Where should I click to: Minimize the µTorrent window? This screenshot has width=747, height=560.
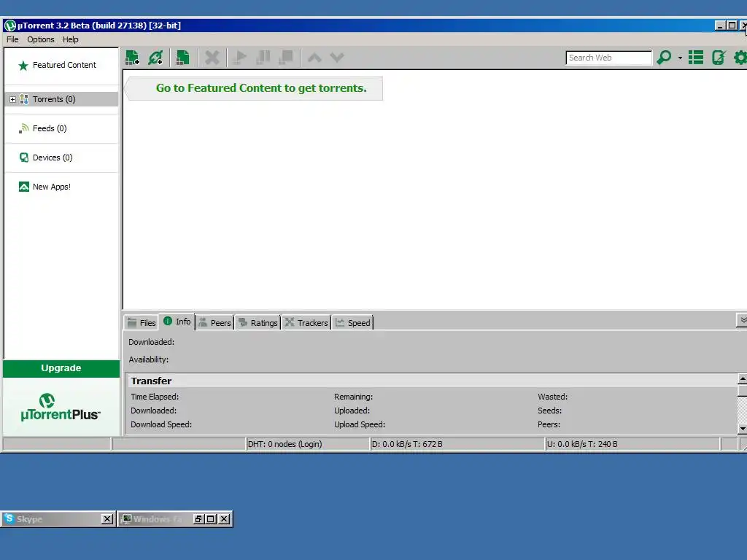(720, 26)
